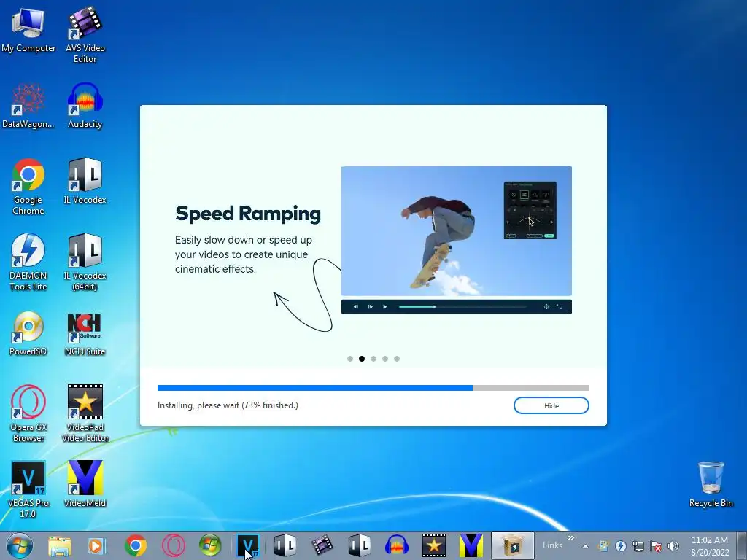Click the preview player fullscreen icon

coord(560,307)
